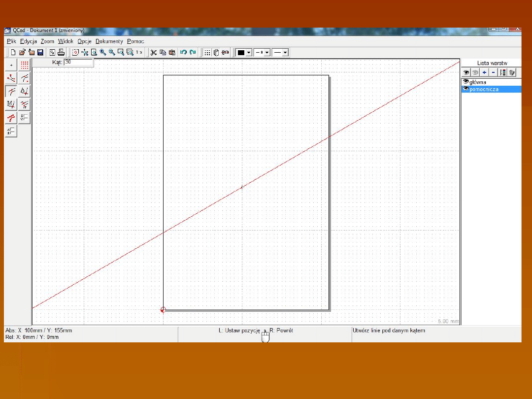This screenshot has width=532, height=399.
Task: Click the Undo arrow icon
Action: (x=183, y=52)
